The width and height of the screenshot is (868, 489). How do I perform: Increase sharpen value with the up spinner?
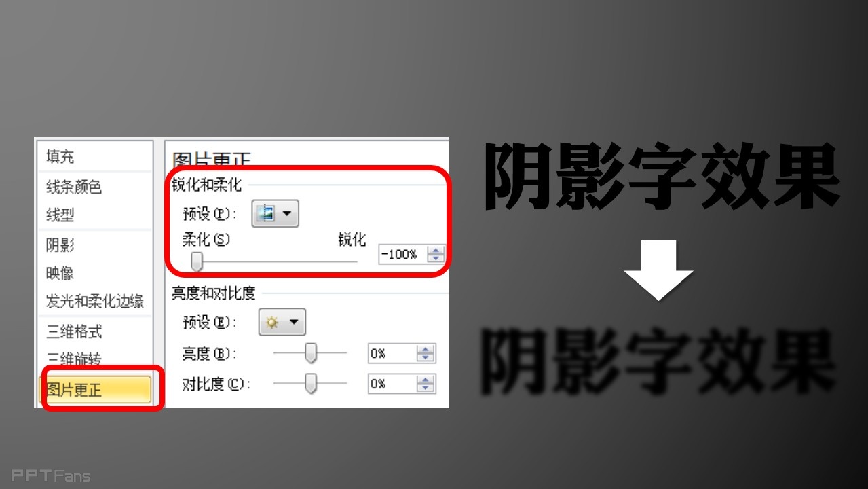pyautogui.click(x=436, y=251)
